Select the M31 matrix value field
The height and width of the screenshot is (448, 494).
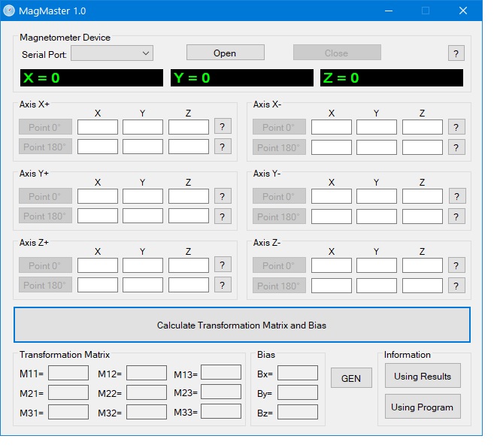coord(68,412)
